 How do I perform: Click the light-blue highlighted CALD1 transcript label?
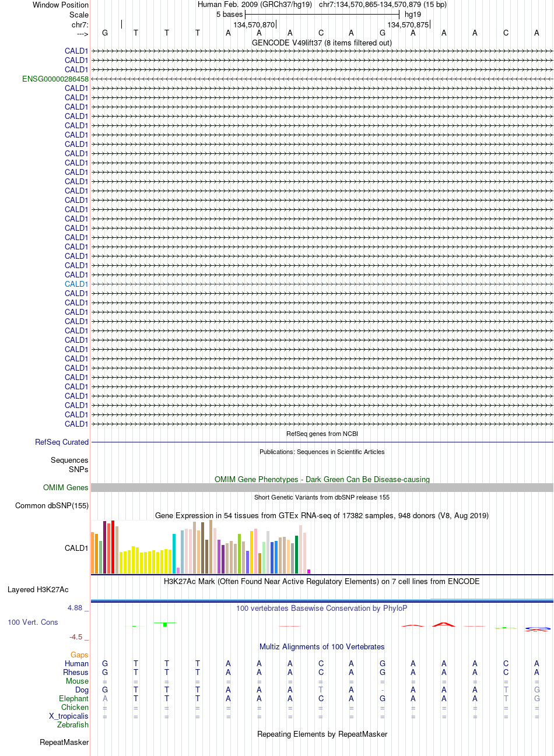pyautogui.click(x=76, y=284)
